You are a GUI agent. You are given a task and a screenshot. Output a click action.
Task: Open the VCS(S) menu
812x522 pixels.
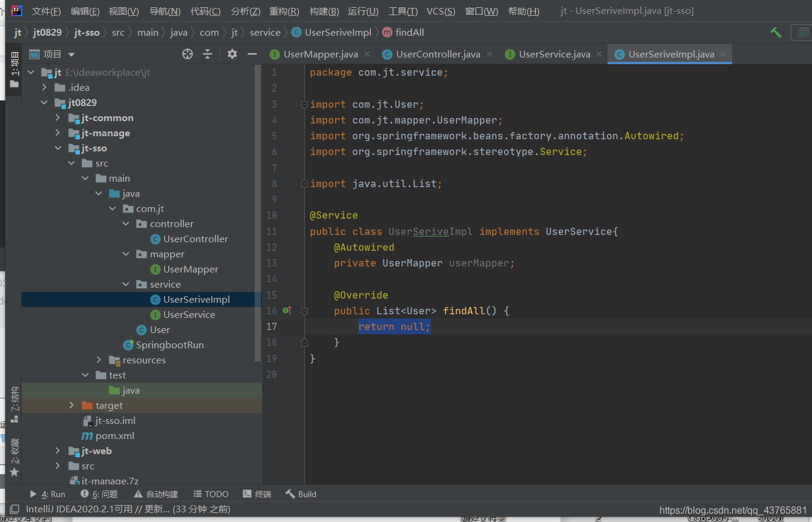pyautogui.click(x=440, y=11)
